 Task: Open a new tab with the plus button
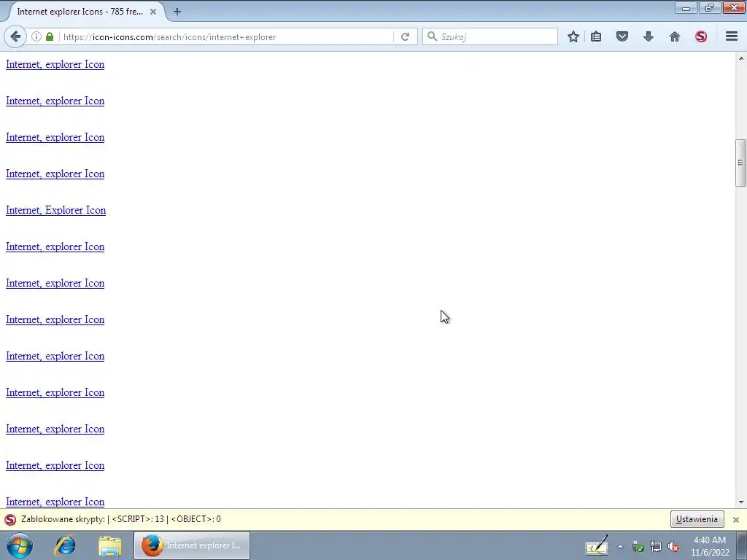[x=177, y=12]
